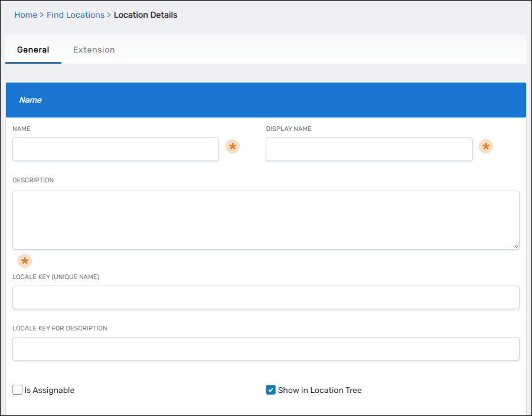Focus the Name input field

tap(116, 149)
